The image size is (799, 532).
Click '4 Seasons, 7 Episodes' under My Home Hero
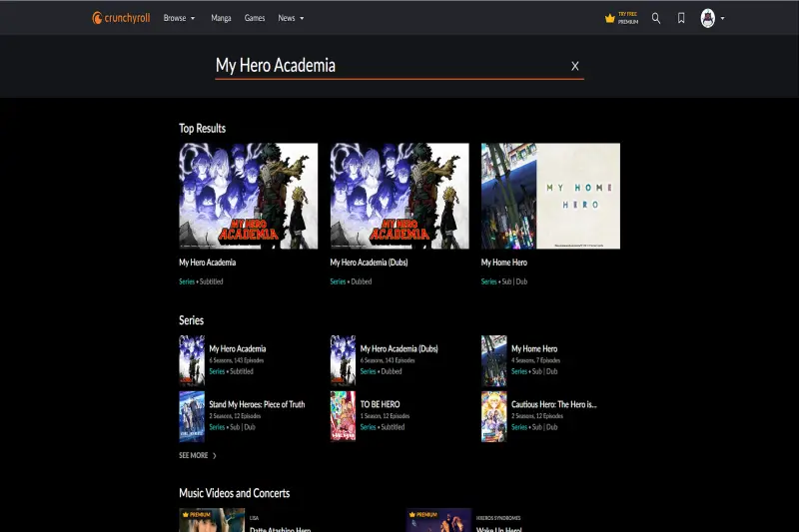click(x=535, y=360)
